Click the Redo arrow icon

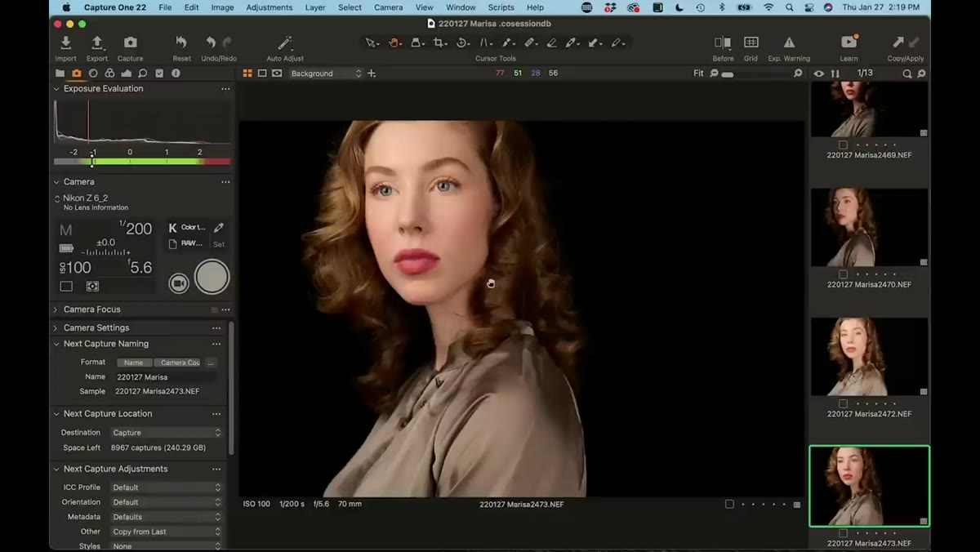tap(227, 42)
